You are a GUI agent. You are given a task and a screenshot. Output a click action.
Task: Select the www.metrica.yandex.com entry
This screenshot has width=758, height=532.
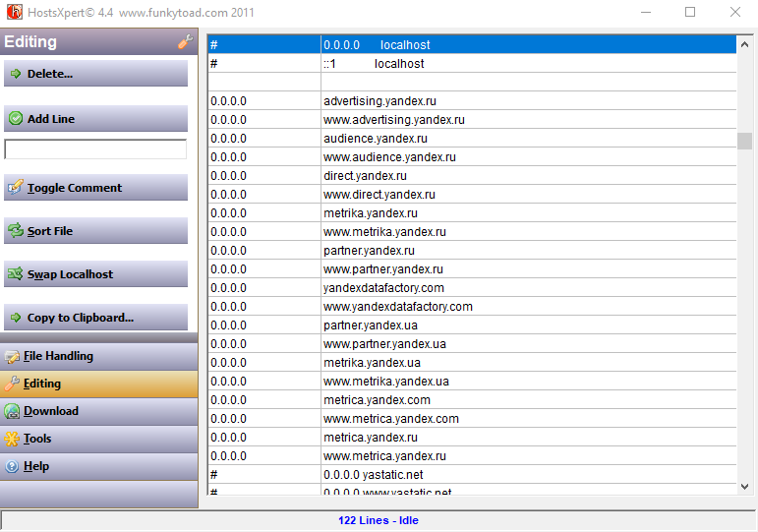(472, 419)
